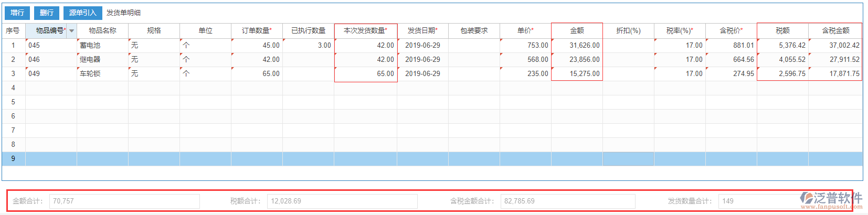Viewport: 868px width, 215px height.
Task: Click unit price cell 568.00
Action: tap(525, 60)
